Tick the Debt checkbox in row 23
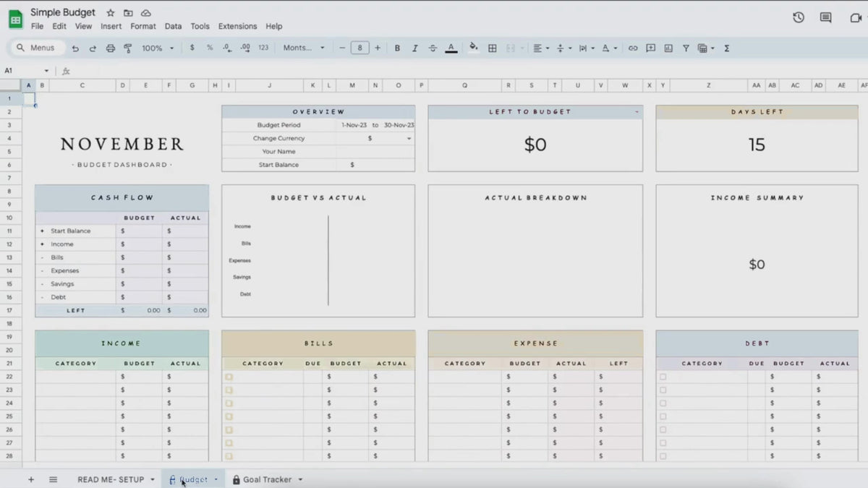The height and width of the screenshot is (488, 868). click(x=663, y=390)
